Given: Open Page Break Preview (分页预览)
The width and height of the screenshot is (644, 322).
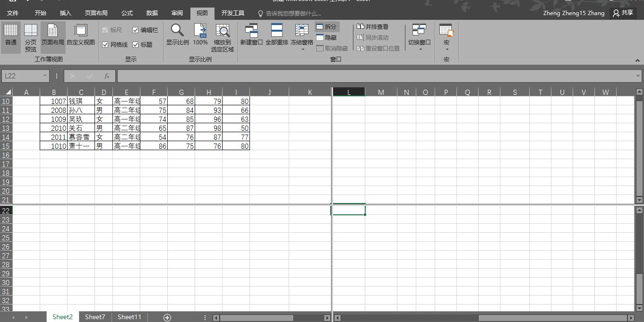Looking at the screenshot, I should (31, 38).
